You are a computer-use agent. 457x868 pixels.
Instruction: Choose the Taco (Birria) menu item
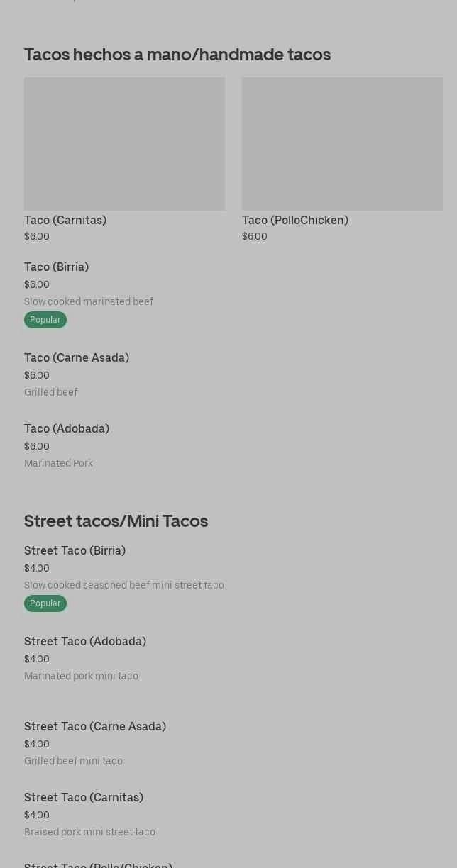(x=57, y=267)
